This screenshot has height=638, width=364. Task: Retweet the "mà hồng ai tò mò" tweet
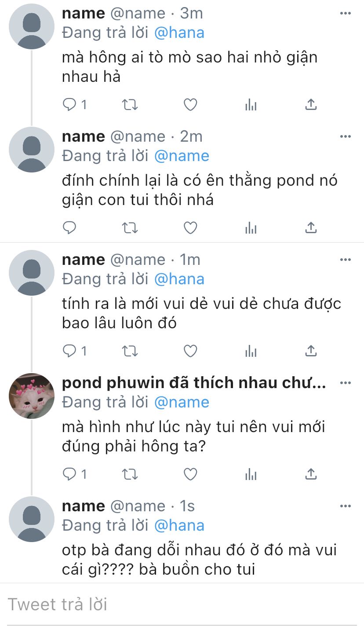(129, 105)
